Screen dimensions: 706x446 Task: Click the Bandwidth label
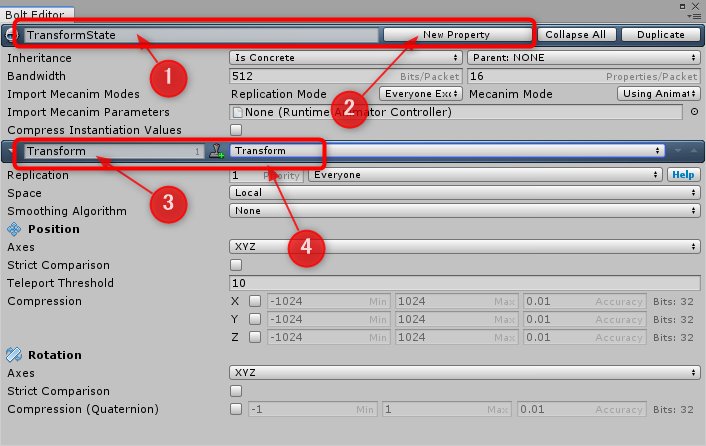click(x=36, y=76)
